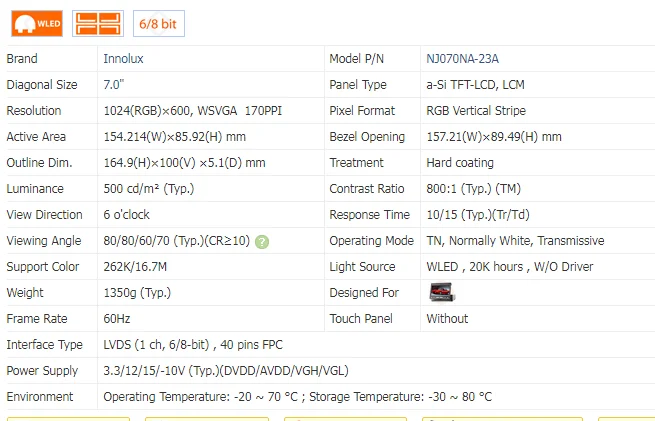Click the Designed For label
Viewport: 655px width, 421px height.
click(364, 293)
